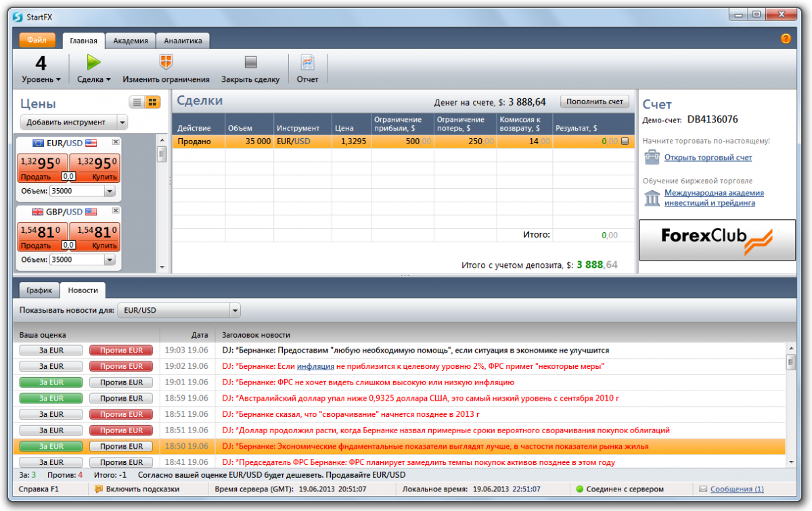Switch to the 'Аналитика' tab

coord(183,41)
